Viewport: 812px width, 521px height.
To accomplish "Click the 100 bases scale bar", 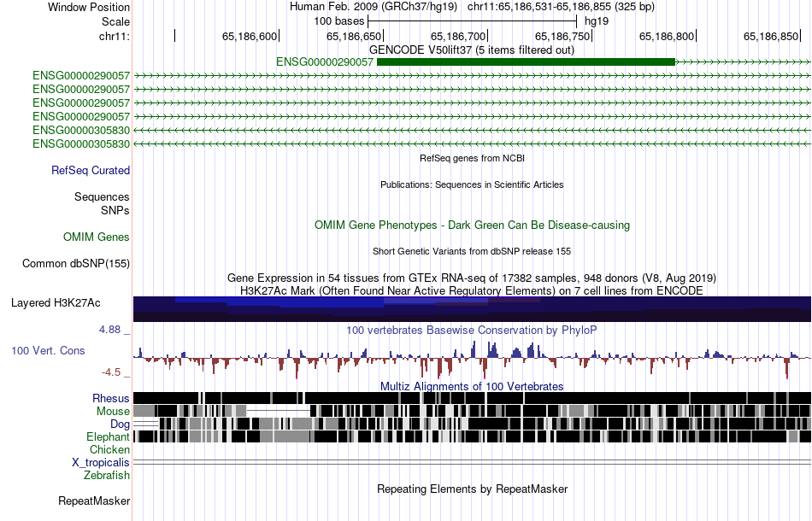I will click(x=472, y=21).
